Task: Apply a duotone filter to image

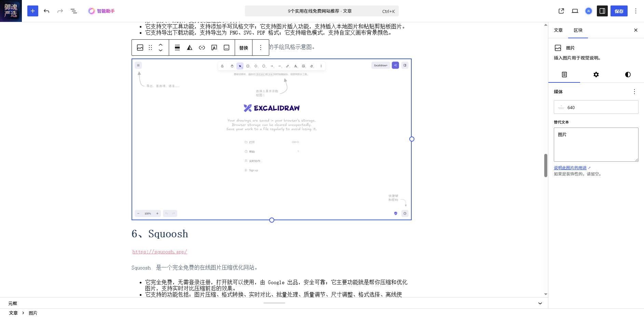Action: (x=190, y=48)
